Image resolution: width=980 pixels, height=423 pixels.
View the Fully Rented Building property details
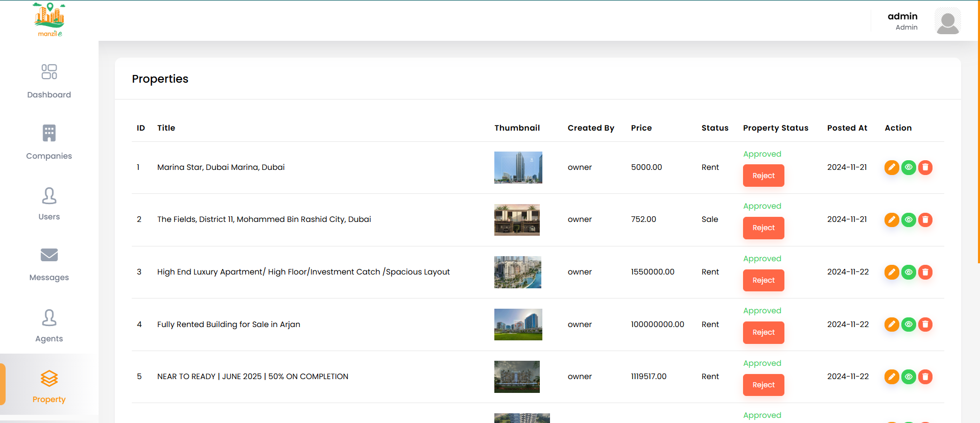click(x=909, y=325)
